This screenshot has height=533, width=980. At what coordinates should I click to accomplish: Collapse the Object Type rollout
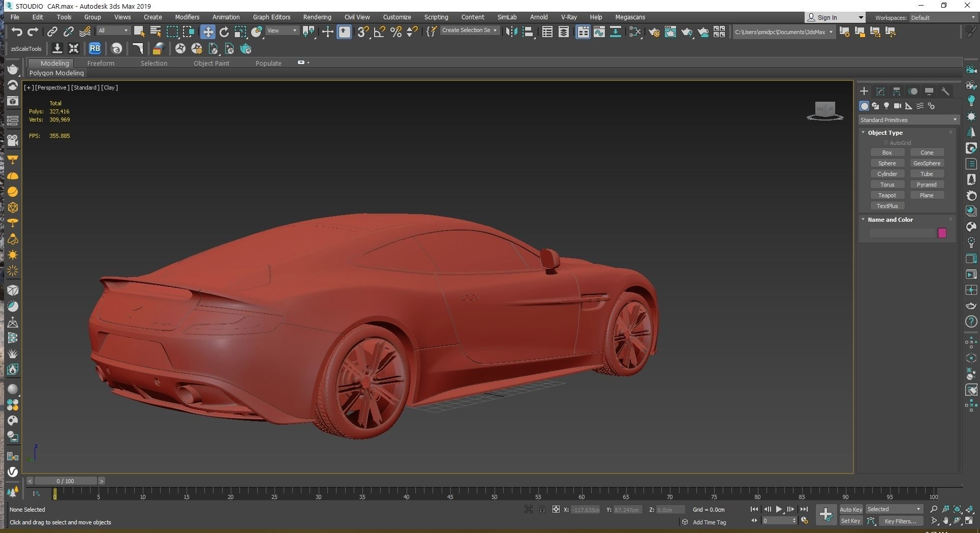click(885, 133)
